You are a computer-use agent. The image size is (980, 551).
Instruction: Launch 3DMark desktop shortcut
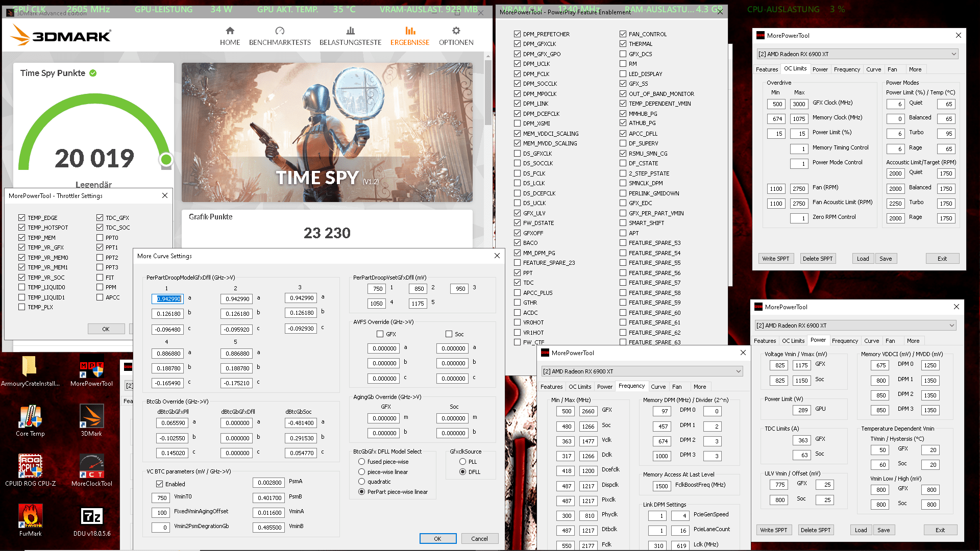click(92, 421)
